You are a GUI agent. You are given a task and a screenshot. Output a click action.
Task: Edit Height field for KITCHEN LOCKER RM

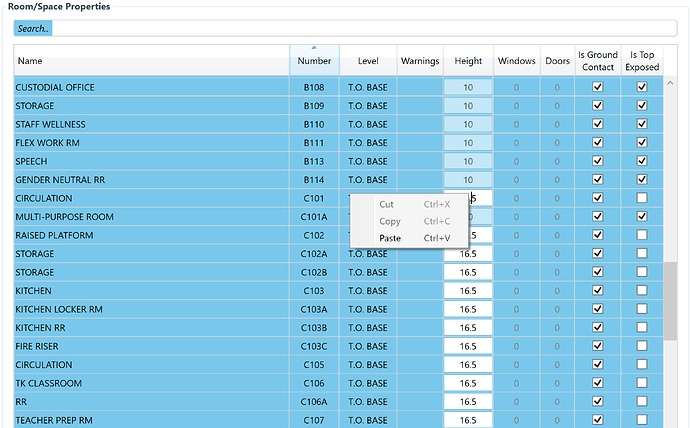468,309
